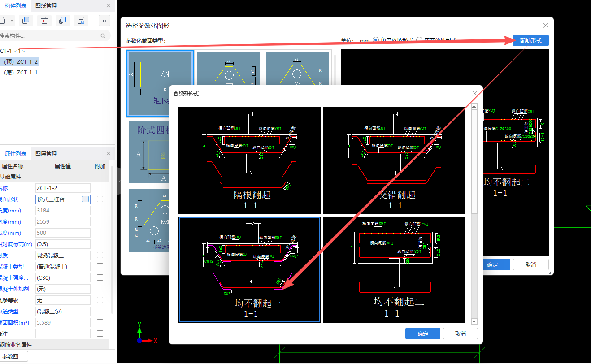
Task: Choose the 隔根翻起 rebar thumbnail
Action: point(250,160)
